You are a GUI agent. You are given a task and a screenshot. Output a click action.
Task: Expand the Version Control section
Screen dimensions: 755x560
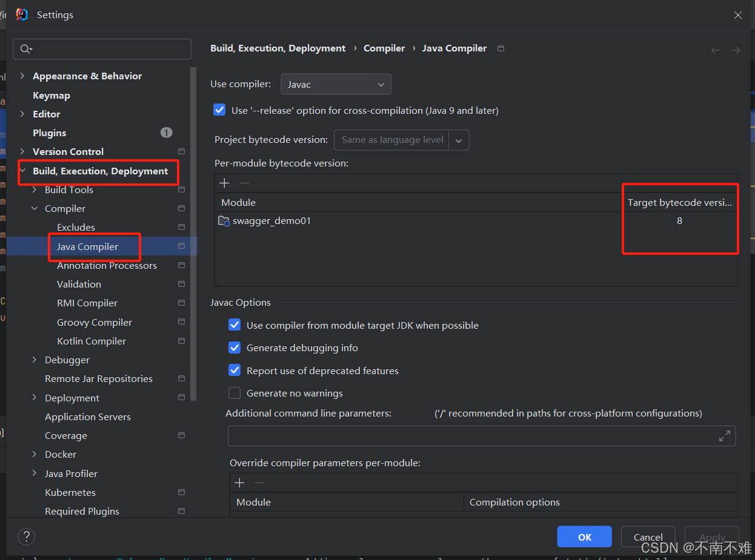[x=22, y=151]
